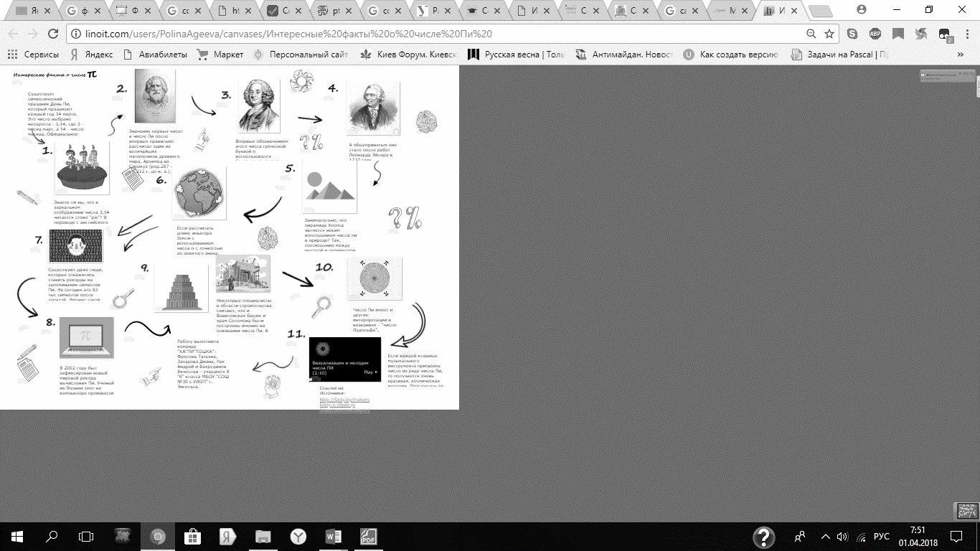
Task: Reload the page
Action: pos(52,34)
